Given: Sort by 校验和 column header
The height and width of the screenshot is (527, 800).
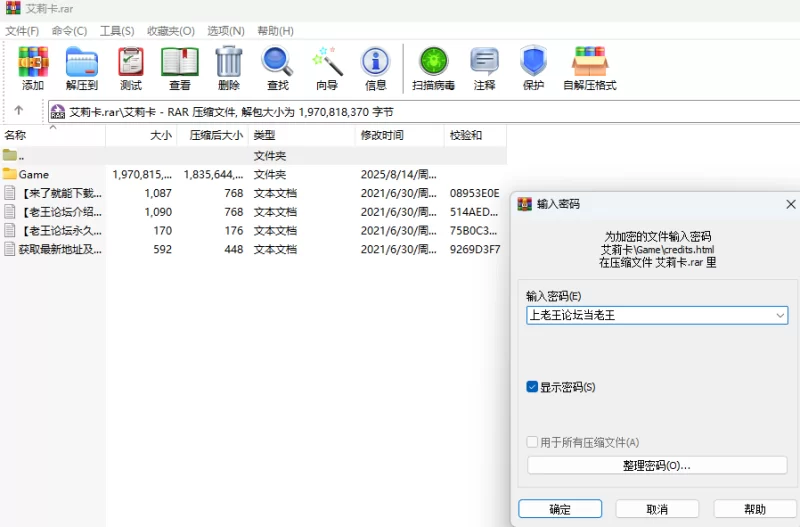Looking at the screenshot, I should pos(475,135).
